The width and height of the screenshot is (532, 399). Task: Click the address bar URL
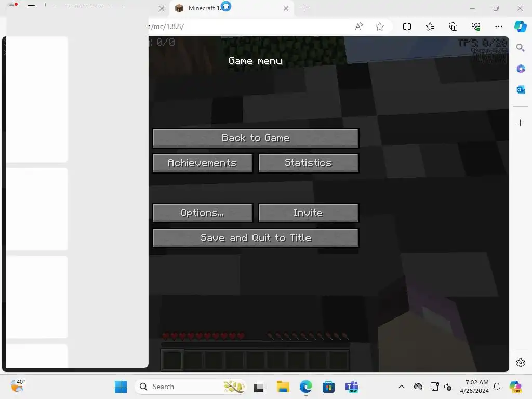tap(166, 26)
